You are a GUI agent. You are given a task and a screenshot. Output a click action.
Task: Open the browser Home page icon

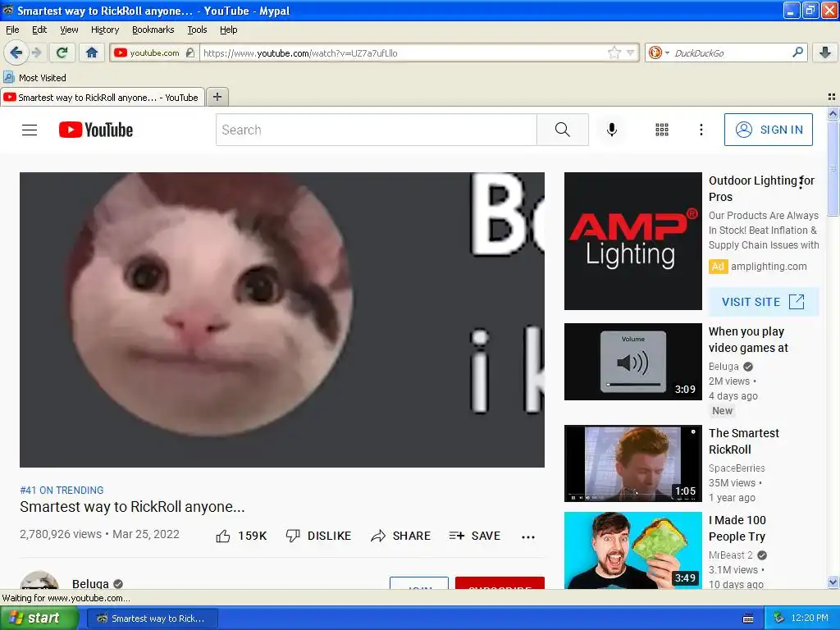point(92,52)
